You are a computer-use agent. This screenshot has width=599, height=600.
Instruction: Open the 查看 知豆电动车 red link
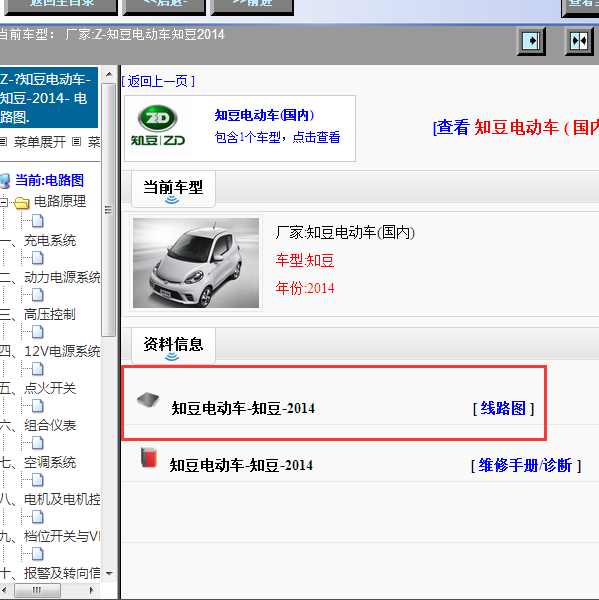(x=516, y=127)
